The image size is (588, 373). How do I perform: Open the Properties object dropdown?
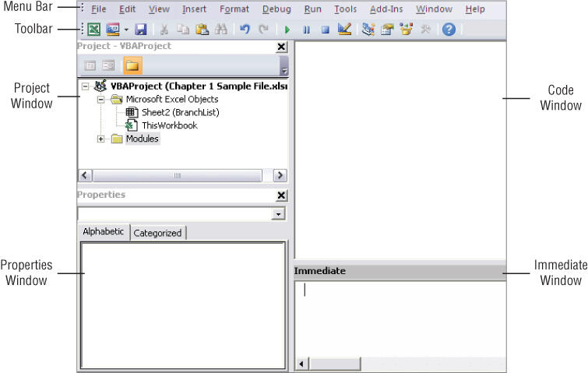coord(278,214)
